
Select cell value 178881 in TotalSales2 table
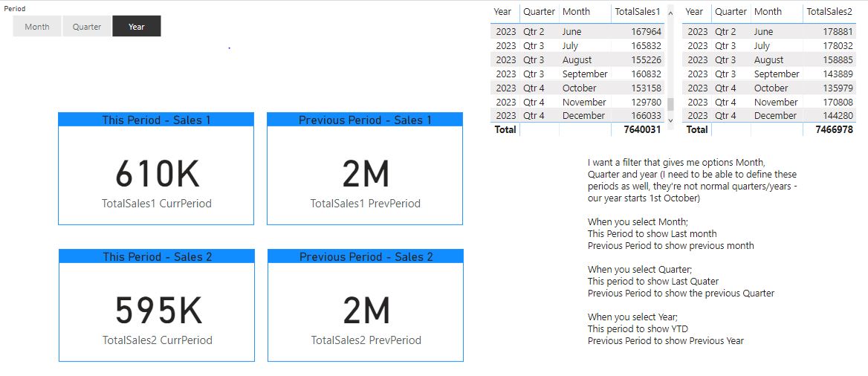[x=838, y=31]
